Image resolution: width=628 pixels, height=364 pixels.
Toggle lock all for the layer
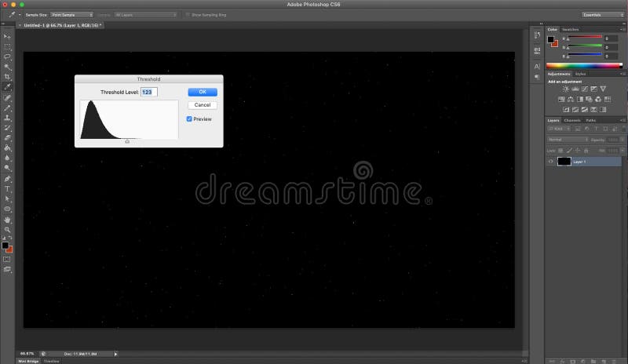coord(586,151)
